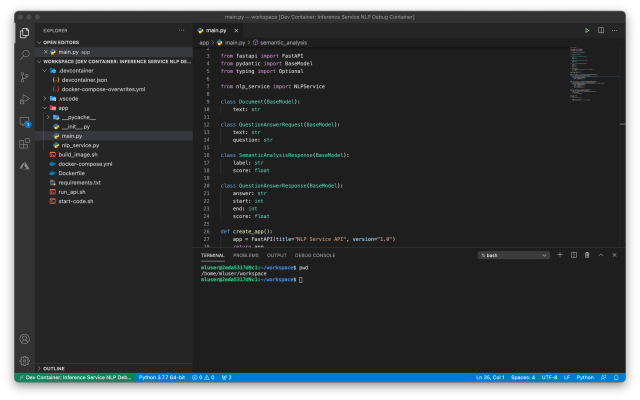The height and width of the screenshot is (400, 640).
Task: Collapse the Workspace folder section
Action: [x=114, y=62]
